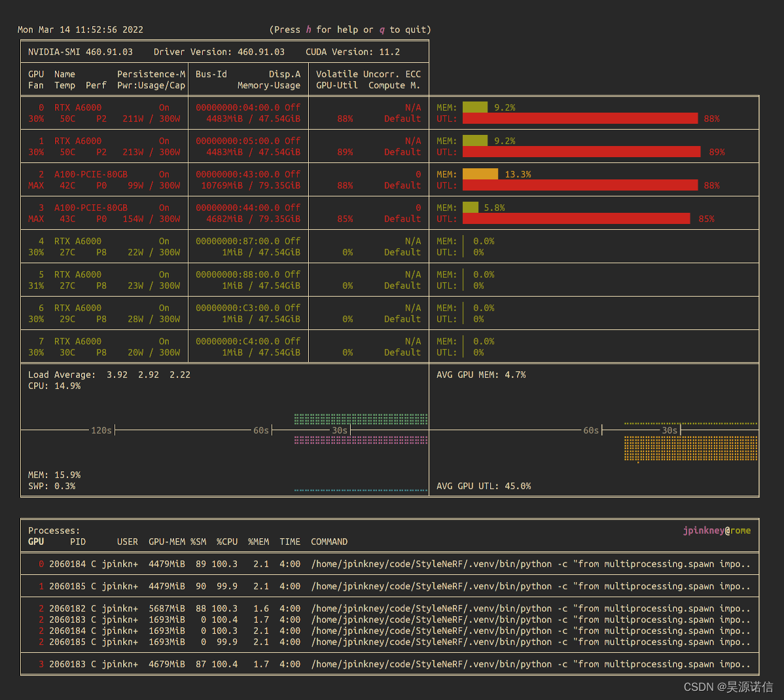Click GPU 0 MEM bar 9.2%
784x700 pixels.
[x=475, y=107]
